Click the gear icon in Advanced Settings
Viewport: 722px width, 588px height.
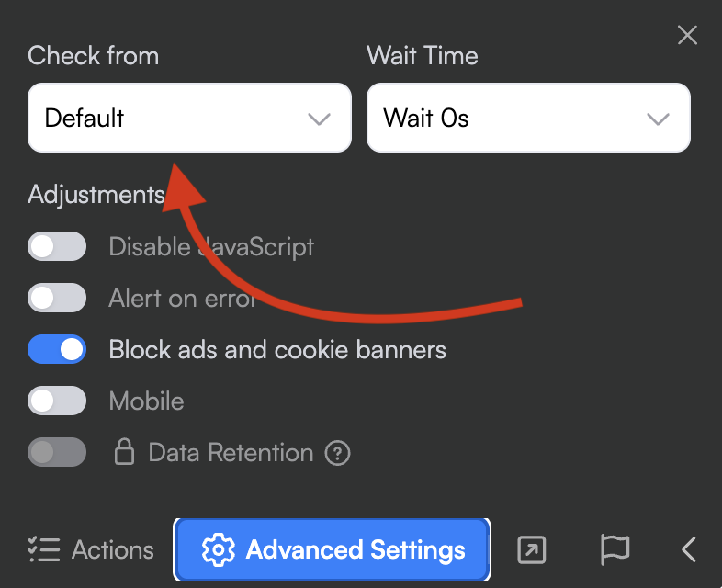pyautogui.click(x=219, y=550)
